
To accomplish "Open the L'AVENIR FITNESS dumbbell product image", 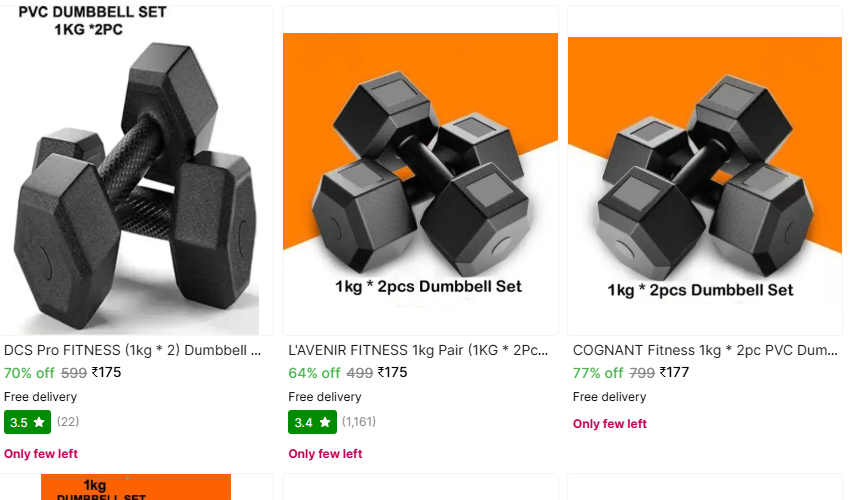I will tap(420, 170).
